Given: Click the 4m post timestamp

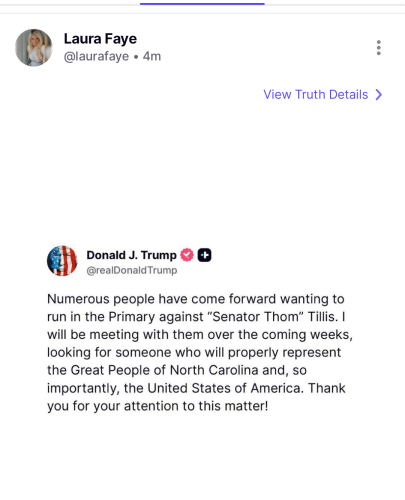Looking at the screenshot, I should coord(152,56).
